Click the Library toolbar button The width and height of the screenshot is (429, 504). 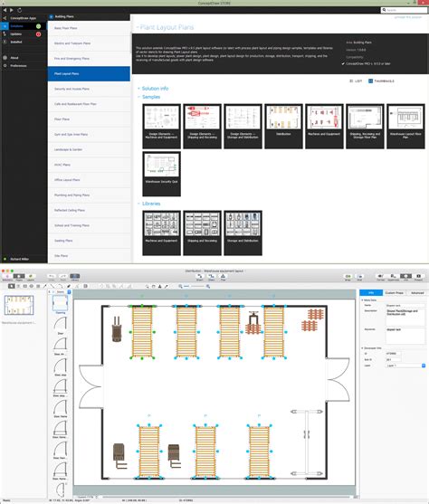[74, 277]
